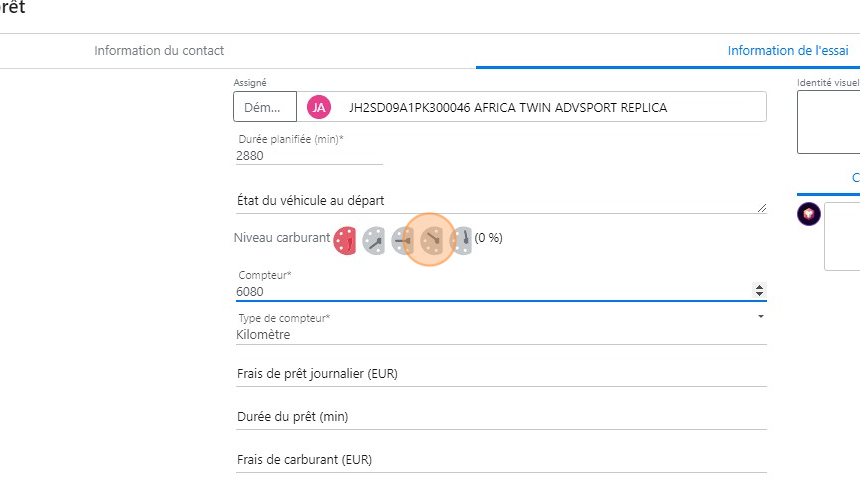Click the Dém... button

pos(265,107)
